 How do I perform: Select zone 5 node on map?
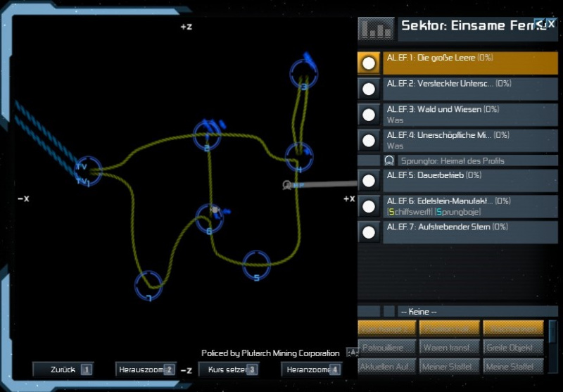[x=257, y=264]
